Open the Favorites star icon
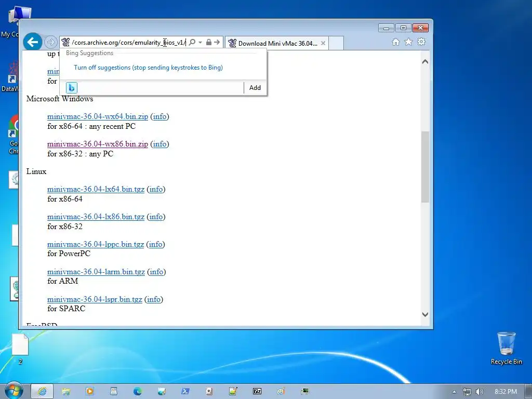Viewport: 532px width, 399px height. click(408, 42)
